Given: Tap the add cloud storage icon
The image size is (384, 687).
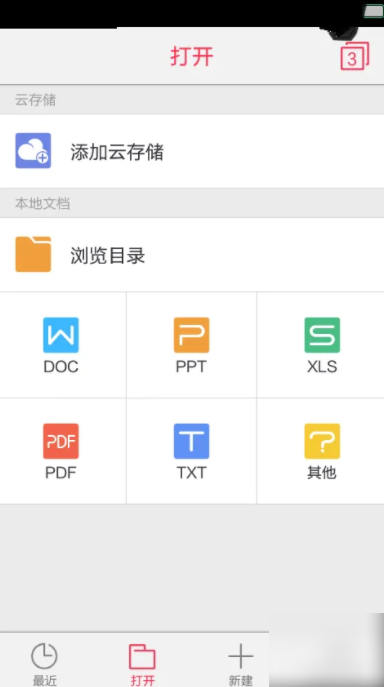Looking at the screenshot, I should [33, 151].
